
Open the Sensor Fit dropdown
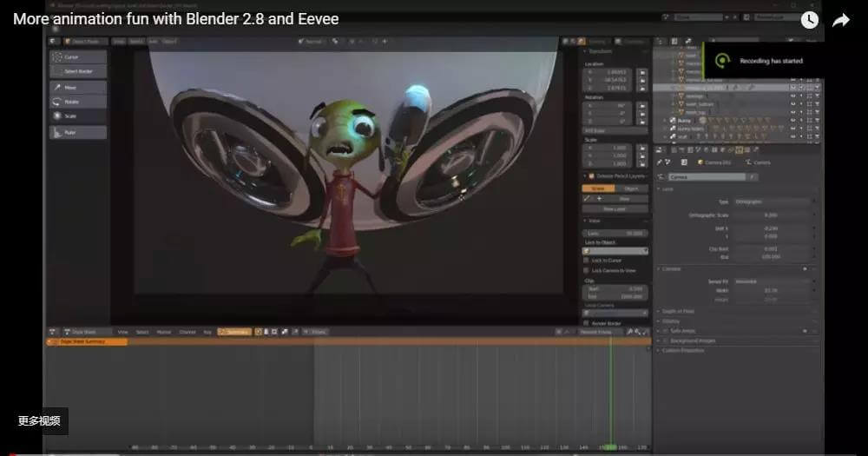click(773, 281)
